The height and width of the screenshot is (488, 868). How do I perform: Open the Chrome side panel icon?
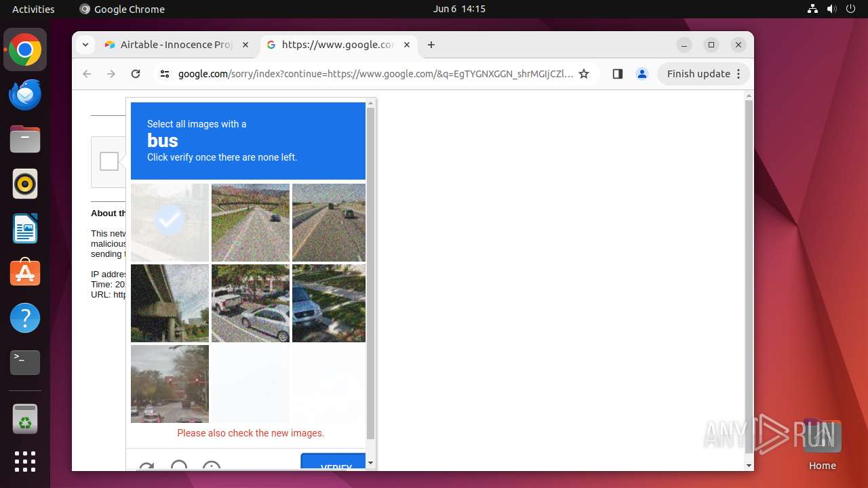click(x=617, y=74)
